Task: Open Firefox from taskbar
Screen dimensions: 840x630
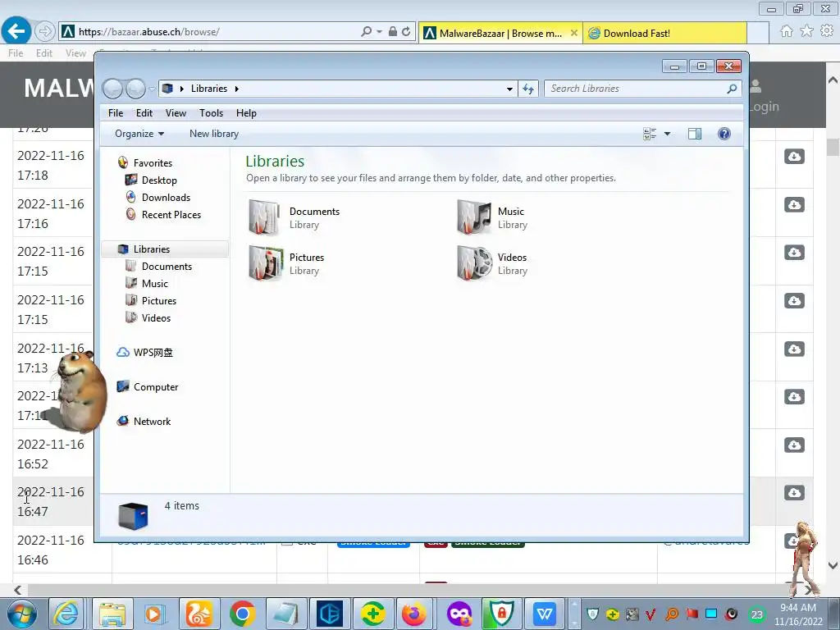Action: click(414, 614)
